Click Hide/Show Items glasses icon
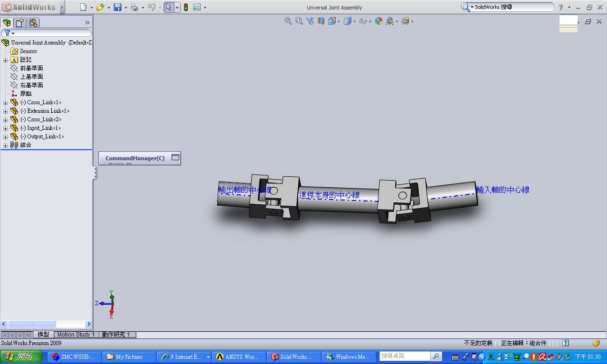This screenshot has height=364, width=607. tap(363, 21)
